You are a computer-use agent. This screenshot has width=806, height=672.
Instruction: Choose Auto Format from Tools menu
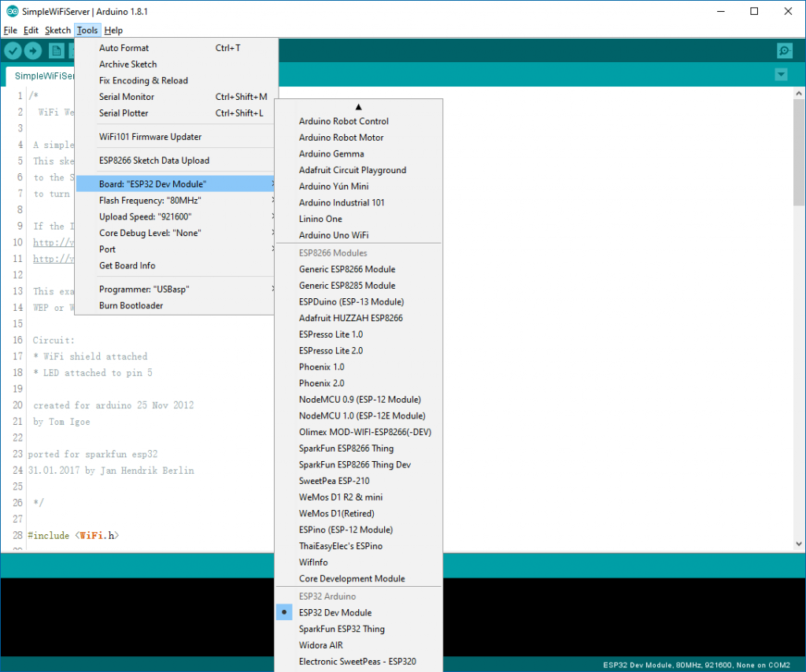point(176,48)
